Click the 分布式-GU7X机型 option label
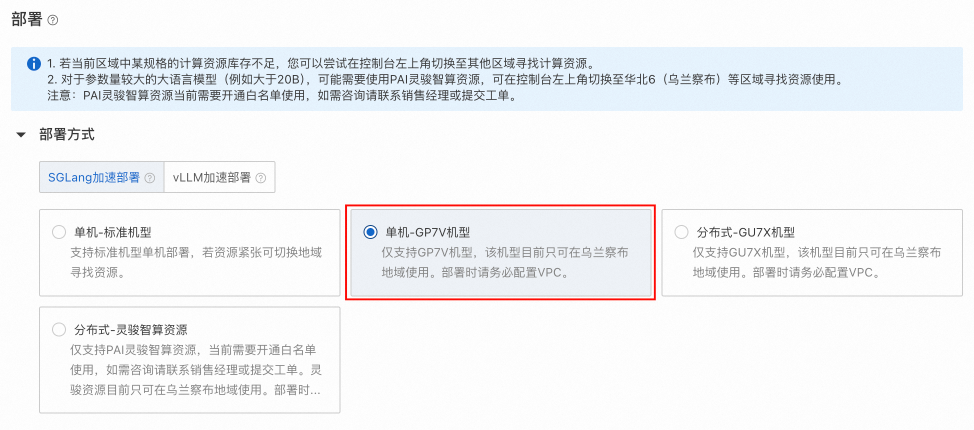The image size is (974, 430). (x=746, y=232)
